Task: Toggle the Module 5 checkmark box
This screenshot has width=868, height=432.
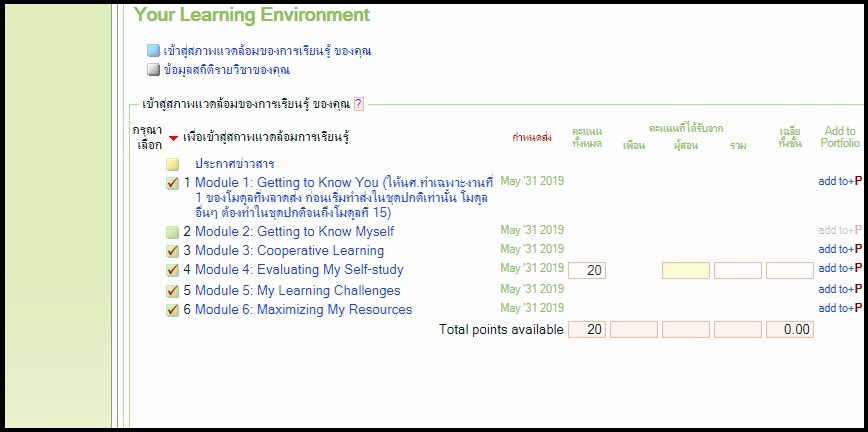Action: (173, 291)
